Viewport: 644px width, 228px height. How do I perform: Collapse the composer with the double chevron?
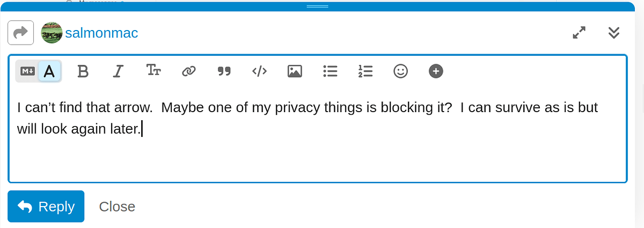614,33
